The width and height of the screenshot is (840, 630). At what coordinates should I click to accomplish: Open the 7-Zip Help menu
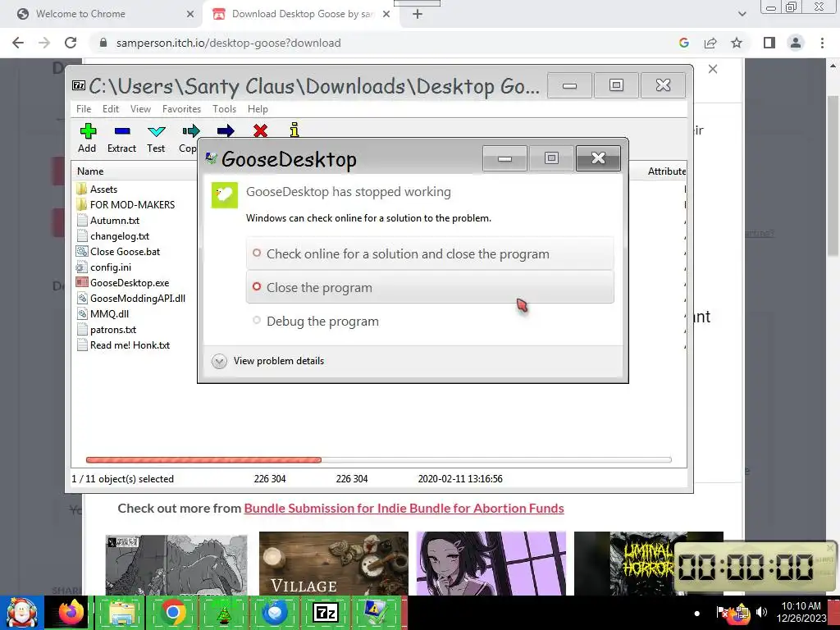click(x=258, y=109)
